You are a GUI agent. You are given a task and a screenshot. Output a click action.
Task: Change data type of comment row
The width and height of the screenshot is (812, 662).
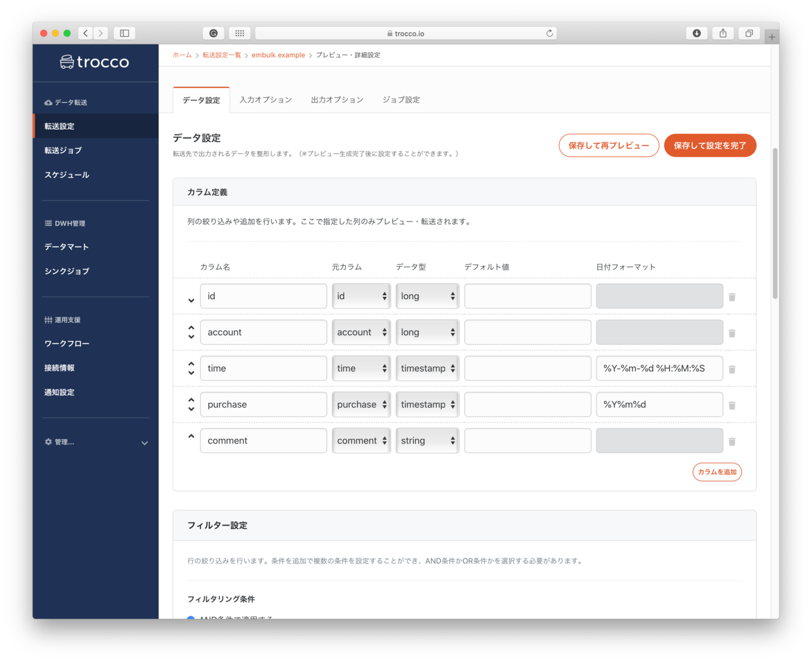[427, 440]
